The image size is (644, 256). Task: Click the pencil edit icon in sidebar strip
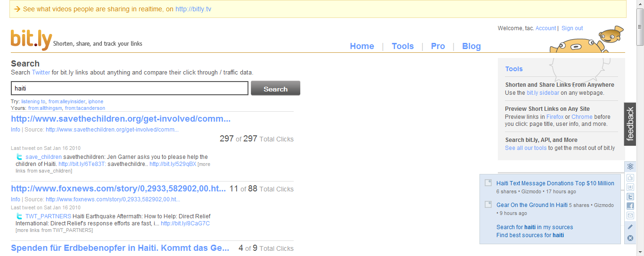click(x=630, y=227)
